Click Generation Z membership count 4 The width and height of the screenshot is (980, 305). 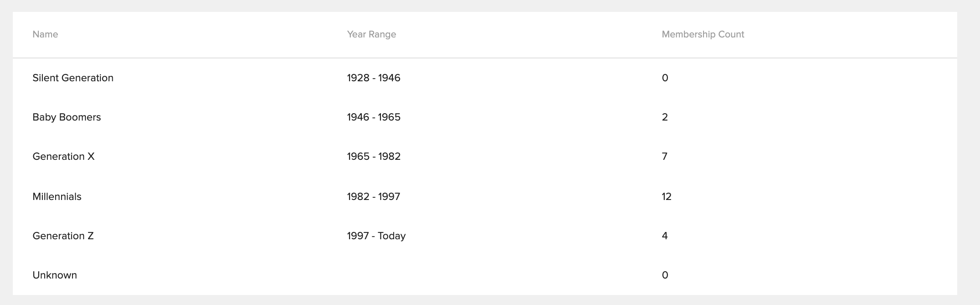coord(665,236)
